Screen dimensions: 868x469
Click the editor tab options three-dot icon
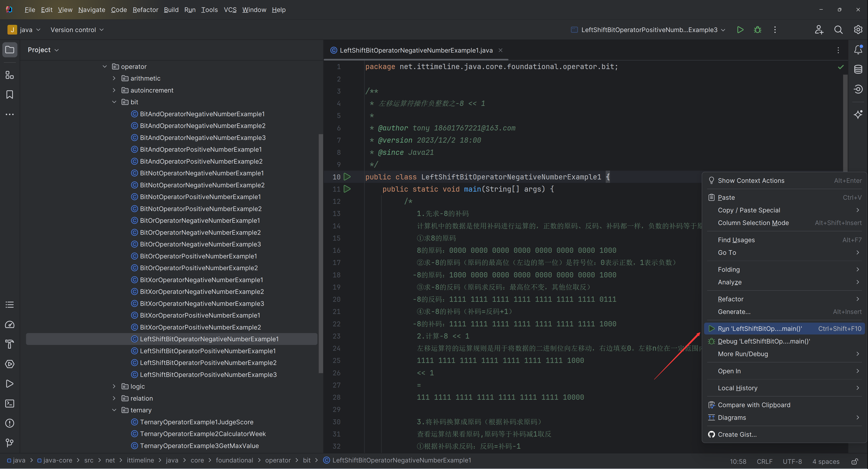pos(838,50)
